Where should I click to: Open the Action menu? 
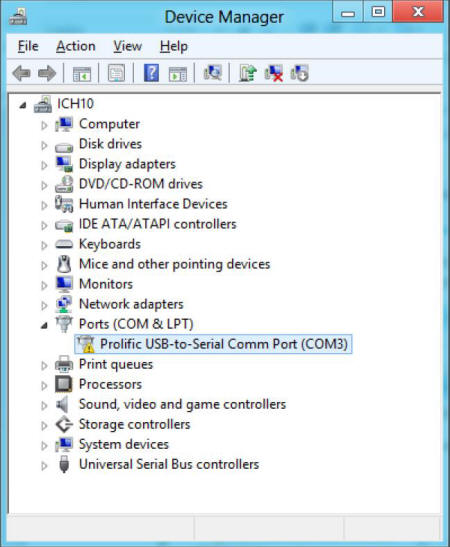[76, 46]
